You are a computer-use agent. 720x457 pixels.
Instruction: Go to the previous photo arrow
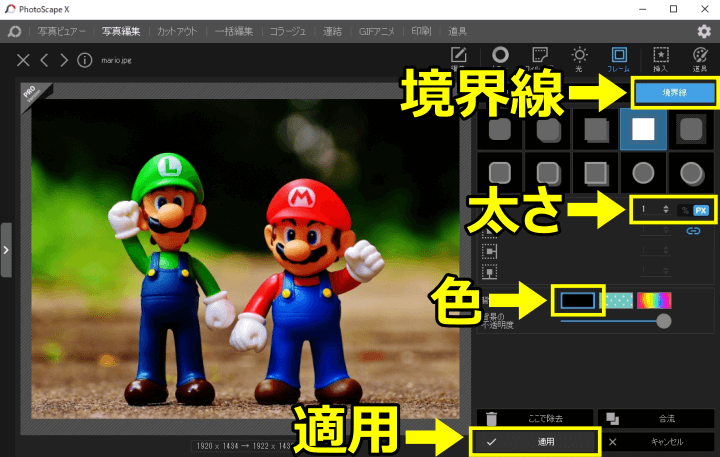45,60
